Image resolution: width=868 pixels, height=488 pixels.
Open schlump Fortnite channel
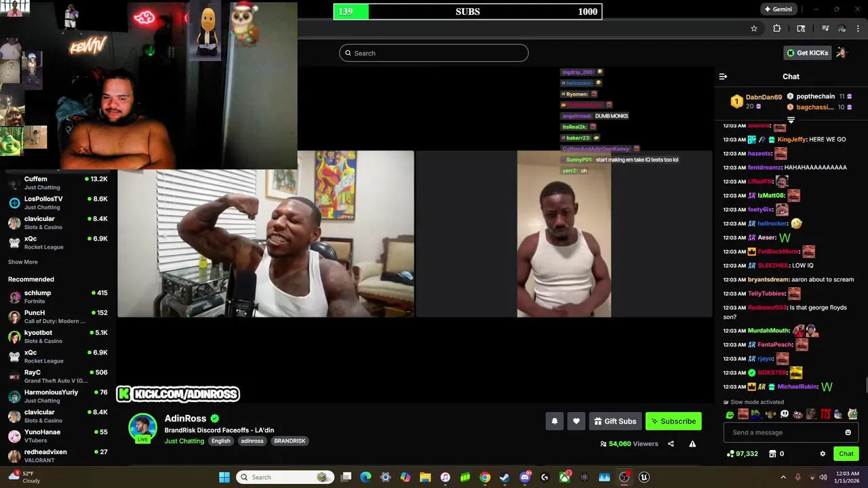pos(58,297)
